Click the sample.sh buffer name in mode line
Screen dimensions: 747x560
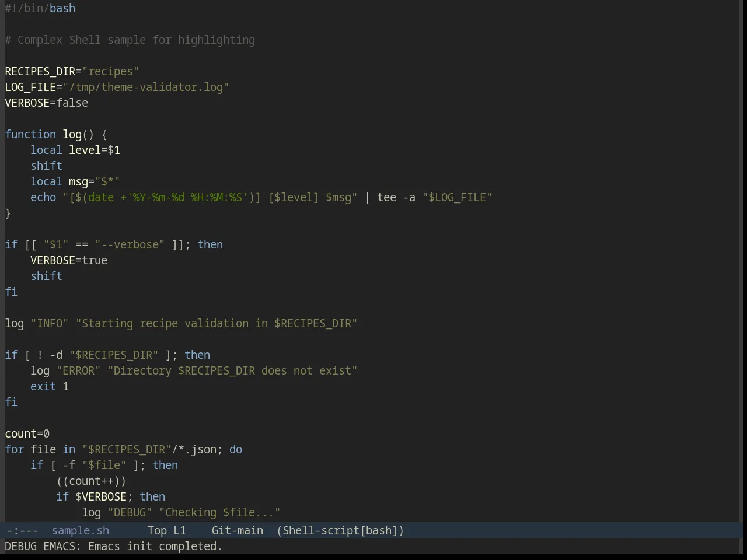tap(80, 530)
